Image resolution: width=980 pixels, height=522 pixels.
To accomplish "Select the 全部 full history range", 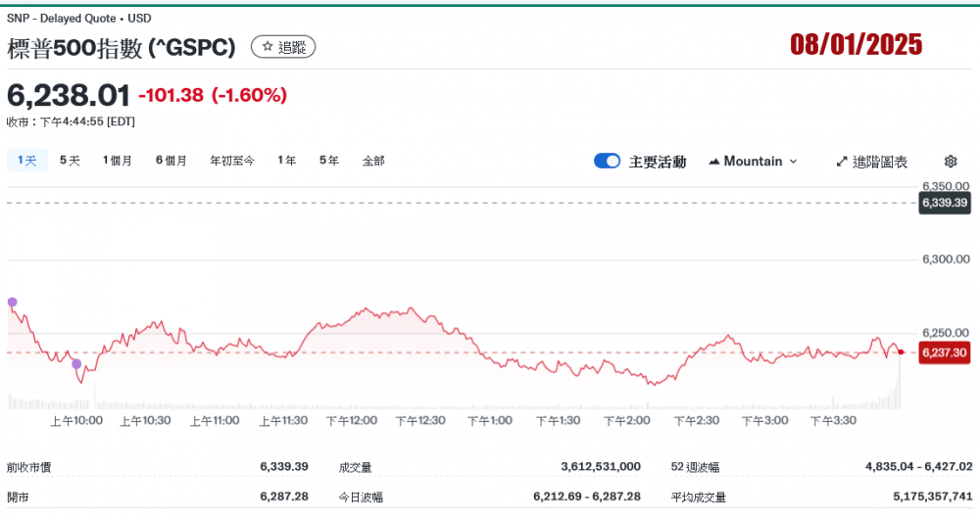I will [373, 161].
